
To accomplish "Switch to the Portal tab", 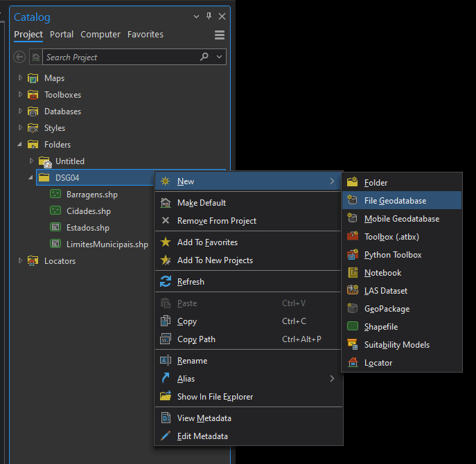I will click(62, 34).
